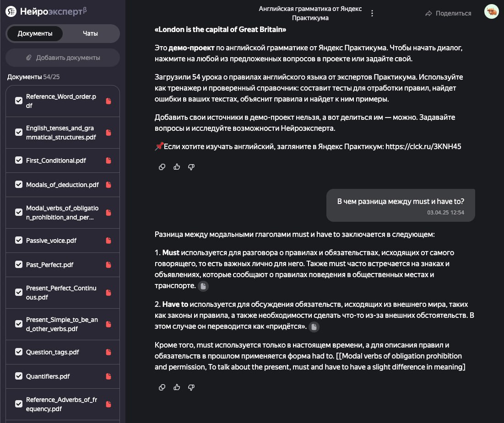Select the Quantifiers.pdf file name

click(48, 376)
